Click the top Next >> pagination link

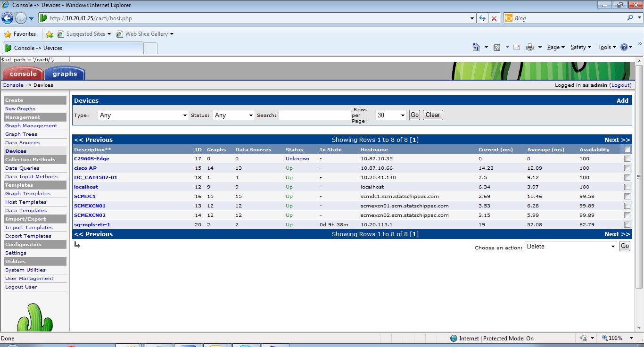pyautogui.click(x=617, y=140)
